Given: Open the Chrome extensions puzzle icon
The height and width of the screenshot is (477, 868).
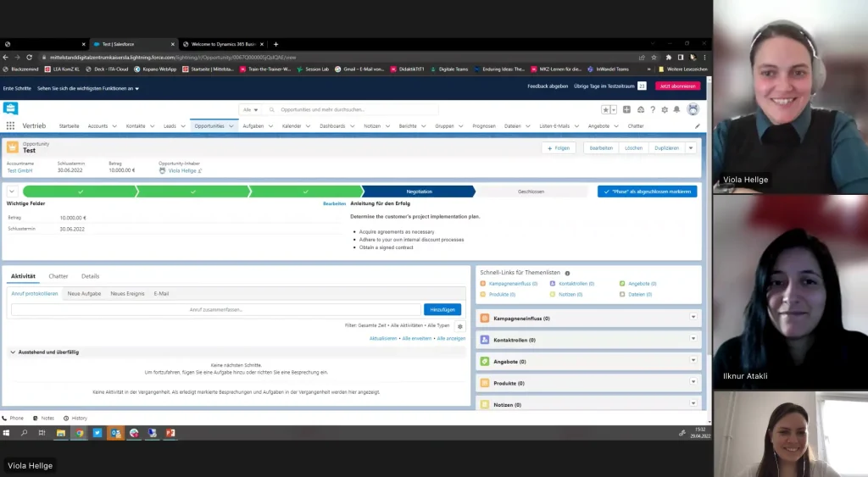Looking at the screenshot, I should click(x=668, y=57).
